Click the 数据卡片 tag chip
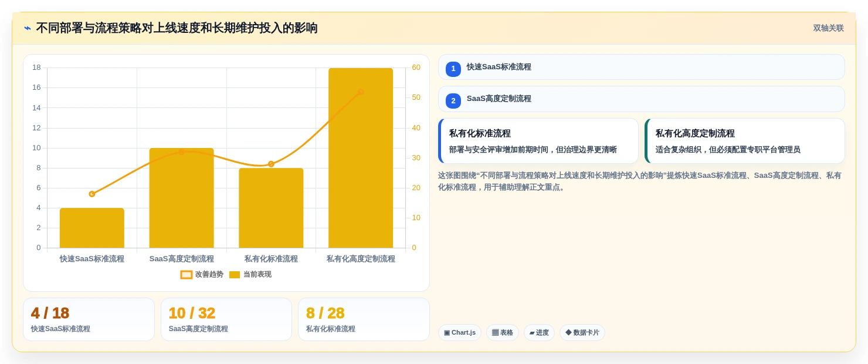The height and width of the screenshot is (364, 868). pos(582,333)
